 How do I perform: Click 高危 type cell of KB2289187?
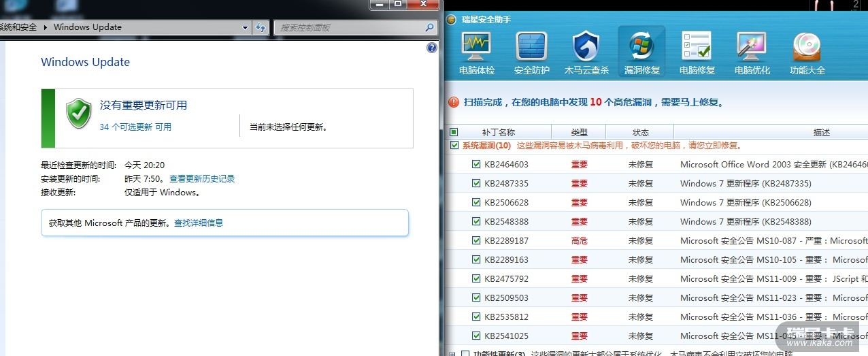point(580,240)
